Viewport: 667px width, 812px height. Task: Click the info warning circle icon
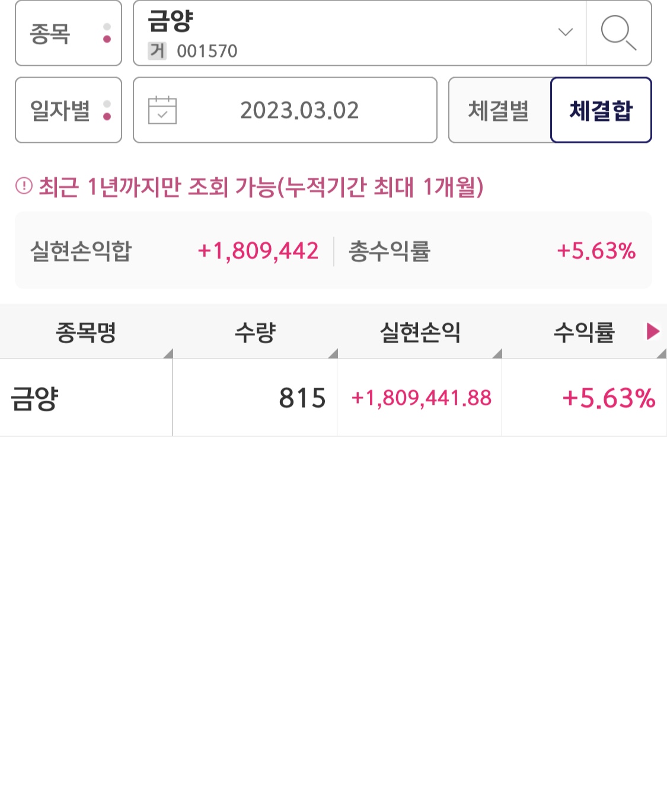pyautogui.click(x=24, y=187)
